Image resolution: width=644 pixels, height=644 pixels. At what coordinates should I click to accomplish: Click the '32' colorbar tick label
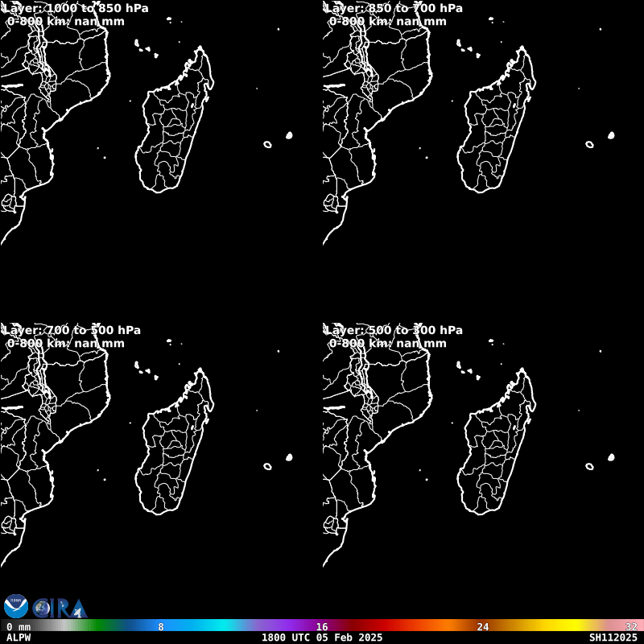coord(631,627)
